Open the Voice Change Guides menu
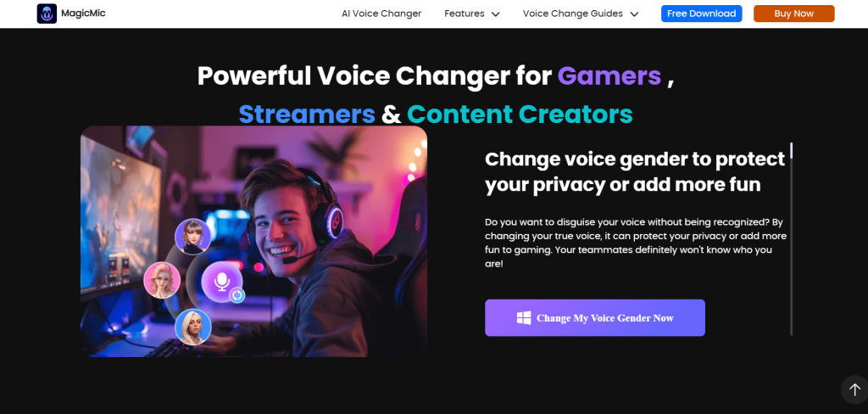This screenshot has width=868, height=414. 580,14
